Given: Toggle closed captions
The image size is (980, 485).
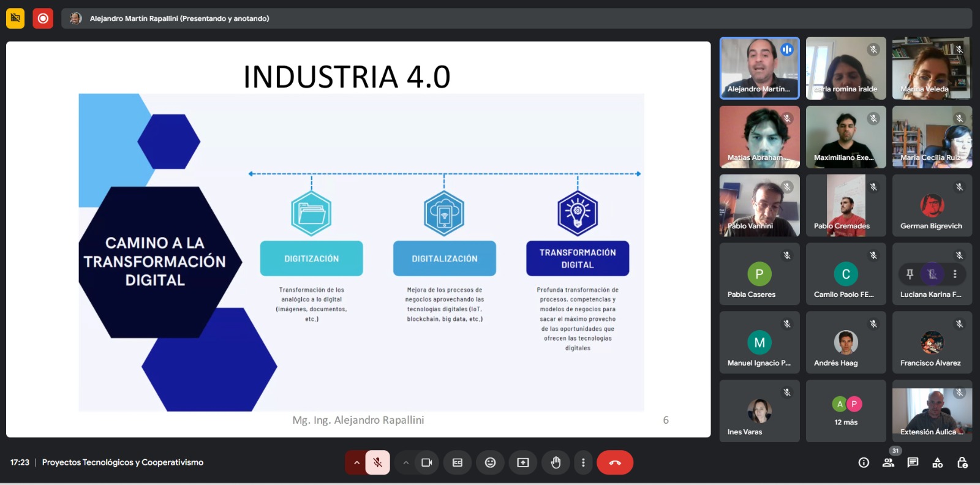Looking at the screenshot, I should click(x=458, y=462).
